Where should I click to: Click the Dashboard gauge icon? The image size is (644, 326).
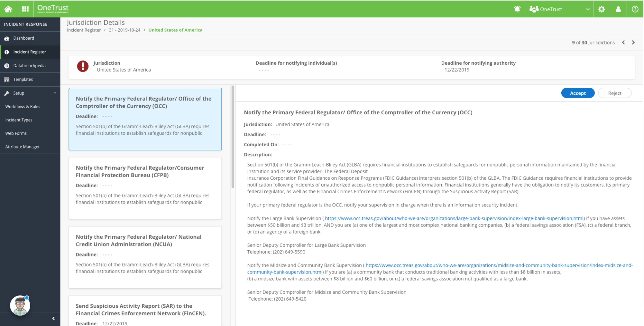tap(7, 38)
